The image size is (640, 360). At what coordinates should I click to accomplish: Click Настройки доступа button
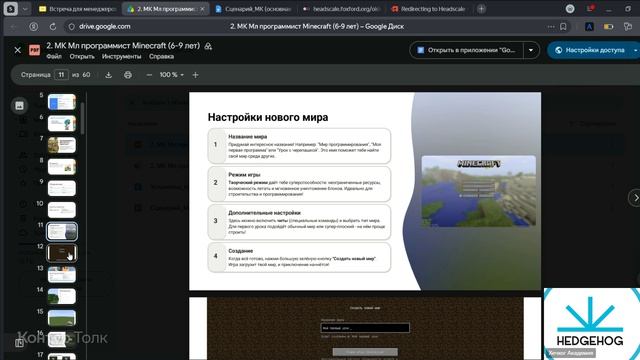[x=590, y=50]
